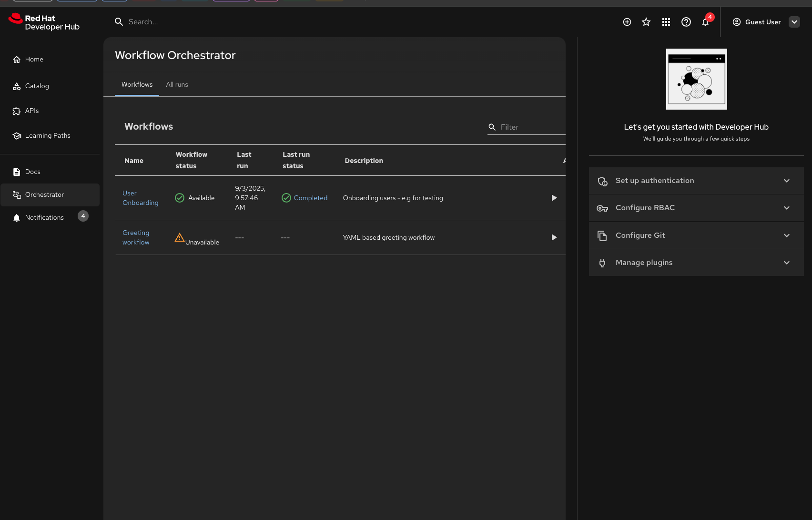Go to Catalog in the sidebar

(x=37, y=86)
